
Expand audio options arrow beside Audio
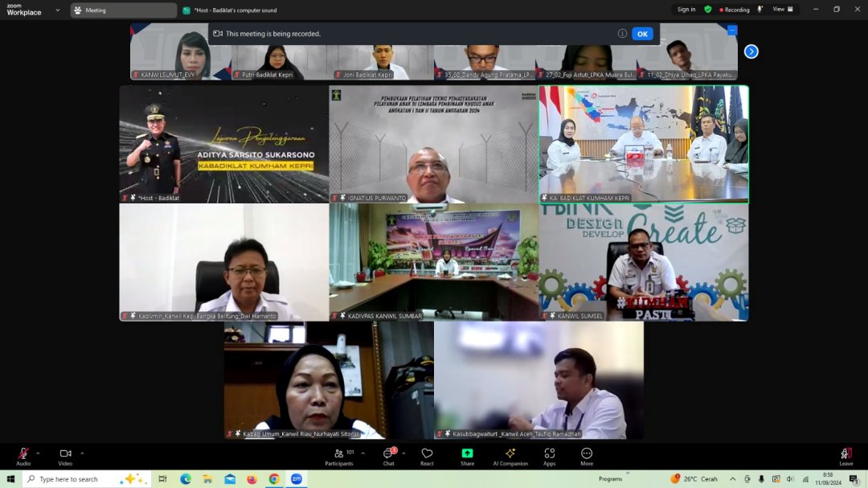(38, 453)
